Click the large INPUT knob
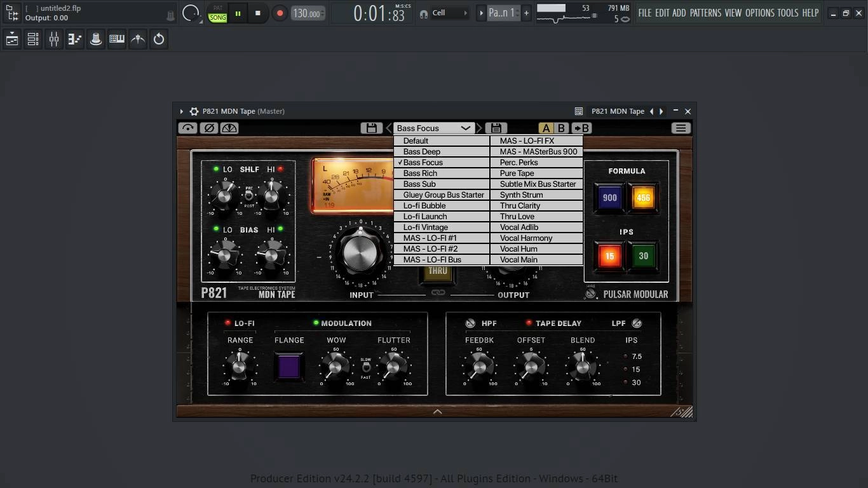The width and height of the screenshot is (868, 488). (361, 254)
